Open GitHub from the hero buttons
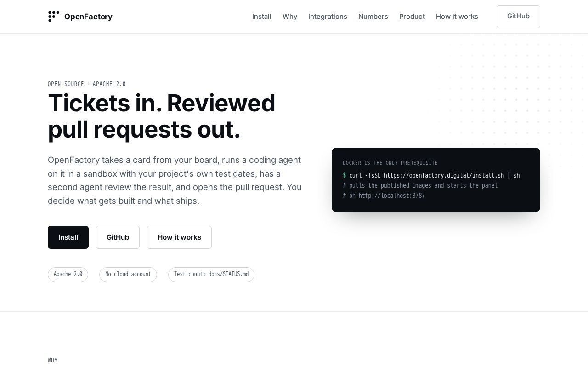The height and width of the screenshot is (368, 588). [x=118, y=237]
